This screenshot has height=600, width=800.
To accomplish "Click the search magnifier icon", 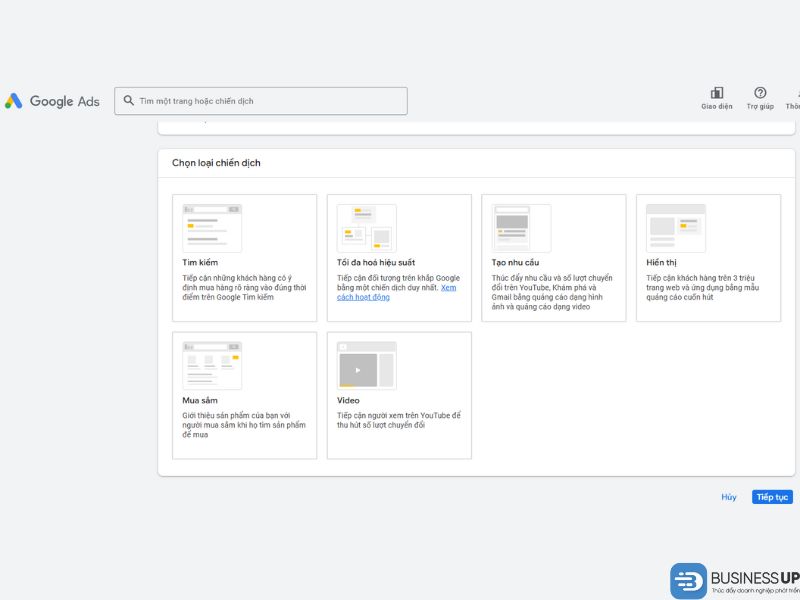I will pos(129,101).
